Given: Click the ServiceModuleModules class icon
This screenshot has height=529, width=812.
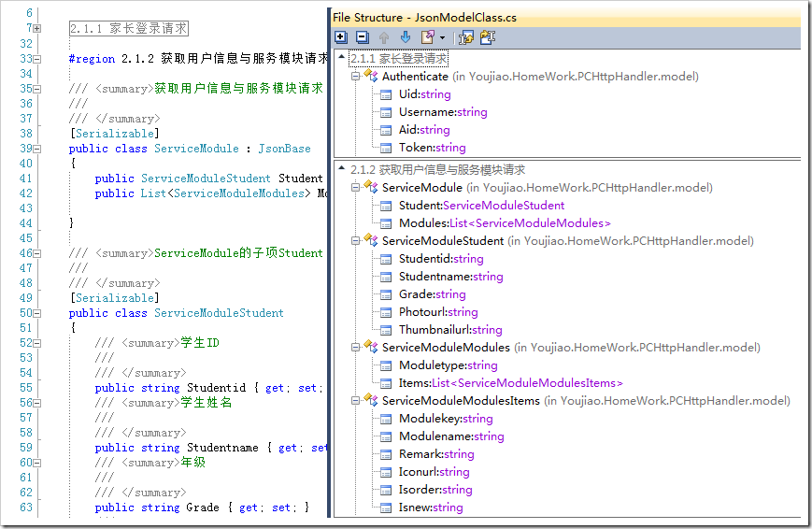Looking at the screenshot, I should pos(371,347).
